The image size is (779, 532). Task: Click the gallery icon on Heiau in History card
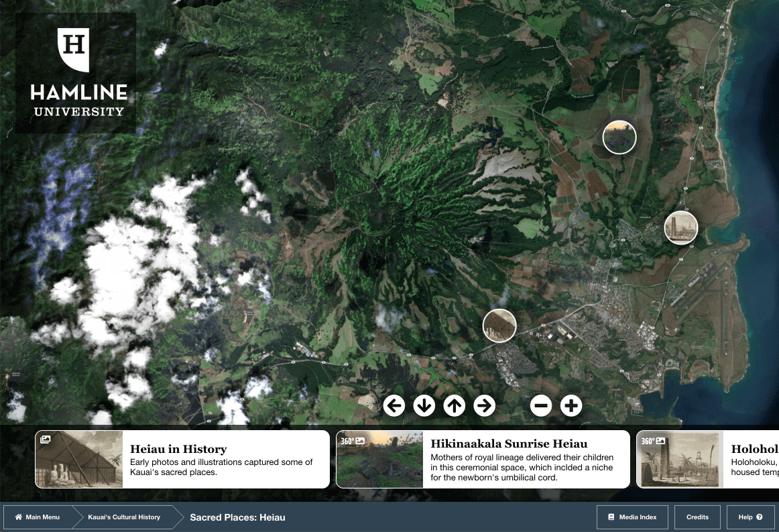coord(46,440)
